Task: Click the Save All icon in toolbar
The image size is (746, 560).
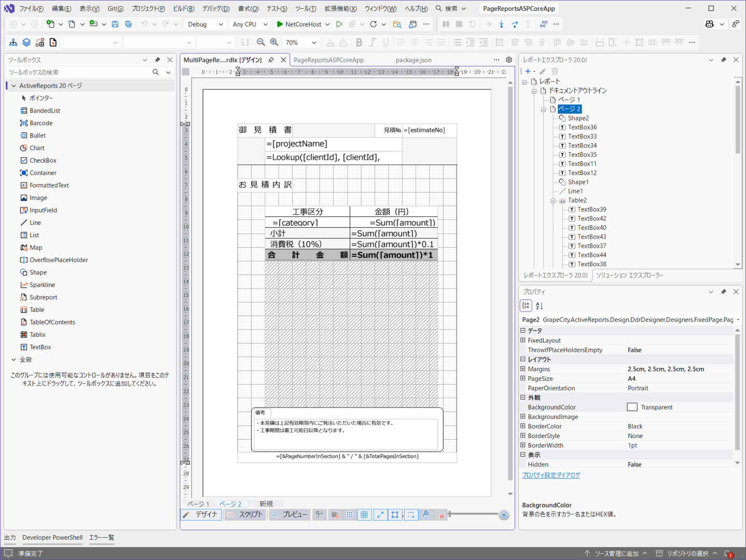Action: click(x=128, y=24)
